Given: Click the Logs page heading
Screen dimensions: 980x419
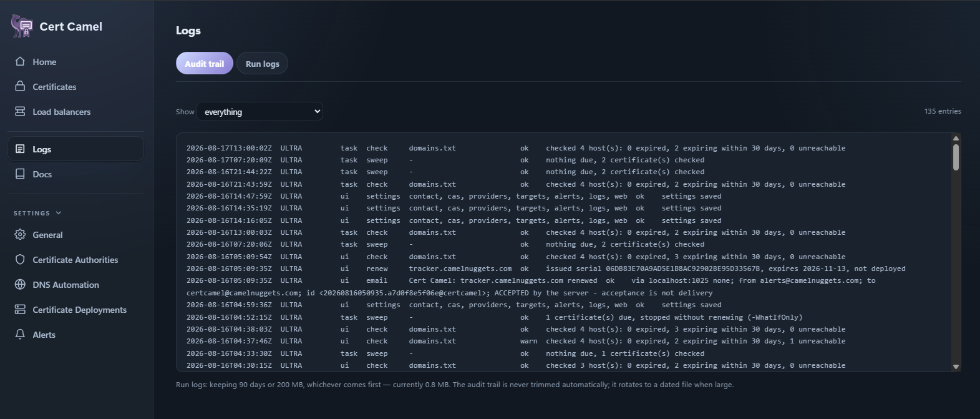Looking at the screenshot, I should pyautogui.click(x=188, y=31).
